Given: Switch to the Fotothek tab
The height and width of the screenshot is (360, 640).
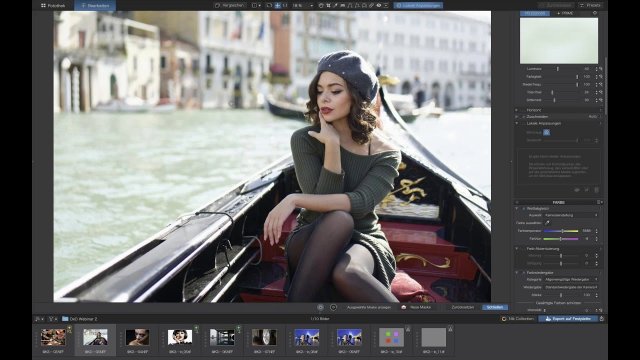Looking at the screenshot, I should 53,6.
